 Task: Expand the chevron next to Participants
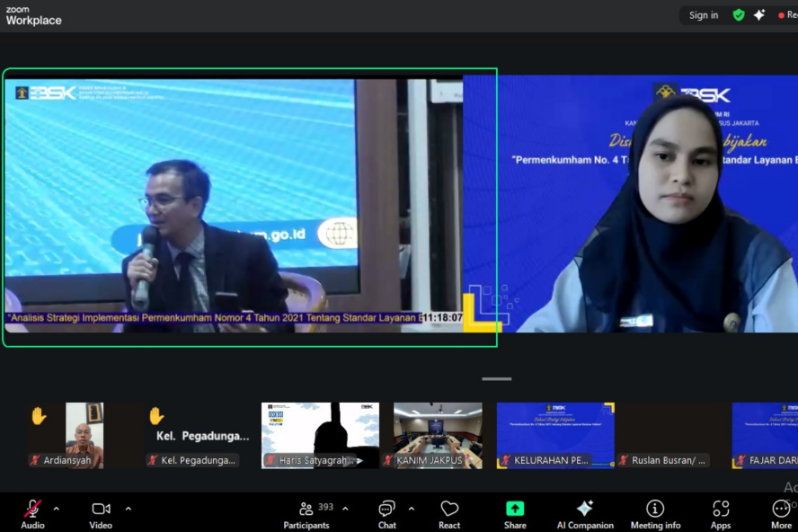pyautogui.click(x=345, y=509)
